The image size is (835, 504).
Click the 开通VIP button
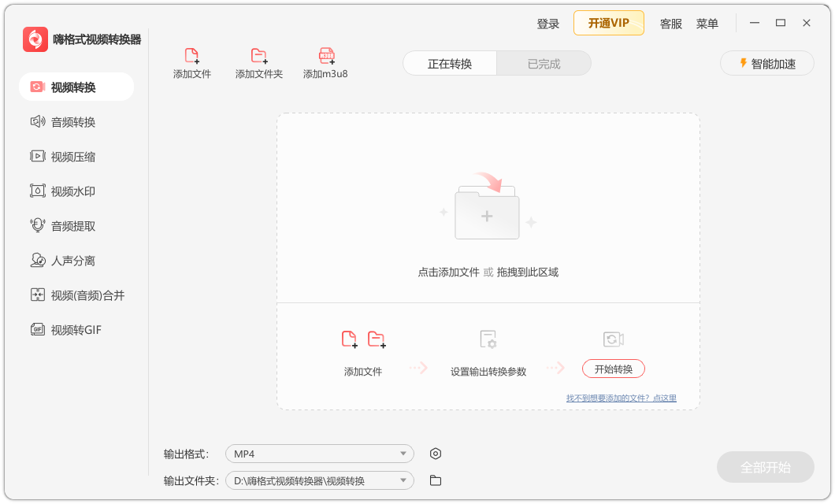pyautogui.click(x=608, y=23)
